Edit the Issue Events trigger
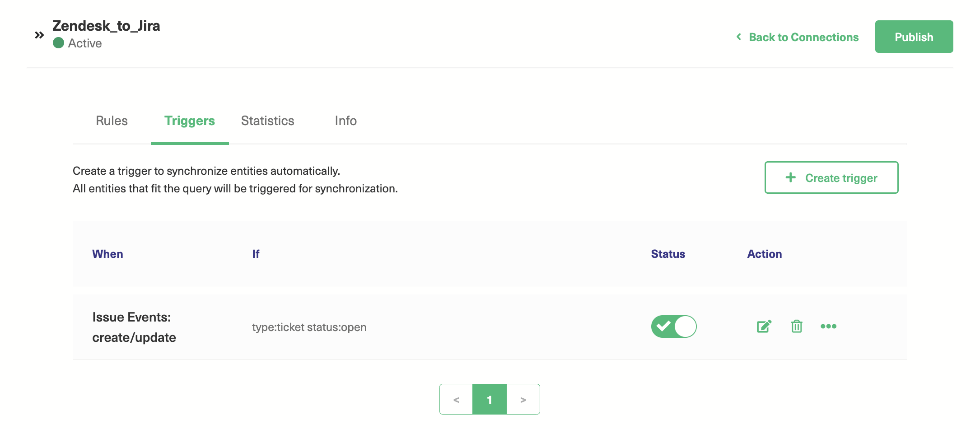 pos(764,326)
